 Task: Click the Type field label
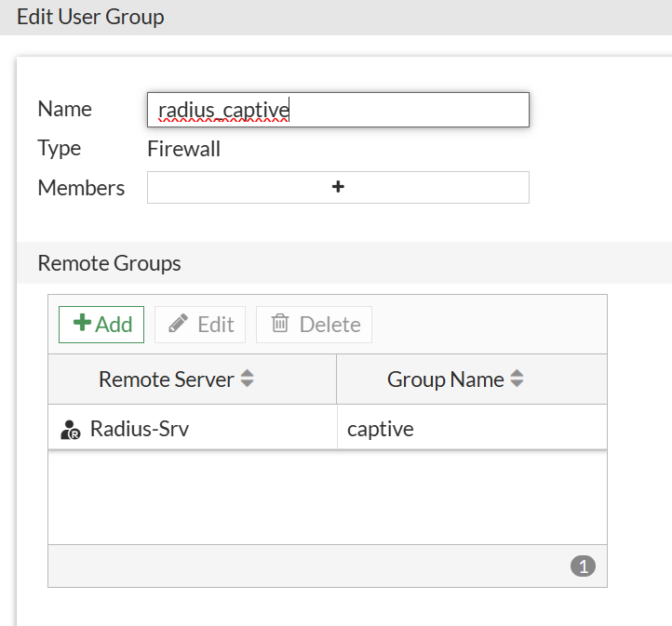coord(60,149)
